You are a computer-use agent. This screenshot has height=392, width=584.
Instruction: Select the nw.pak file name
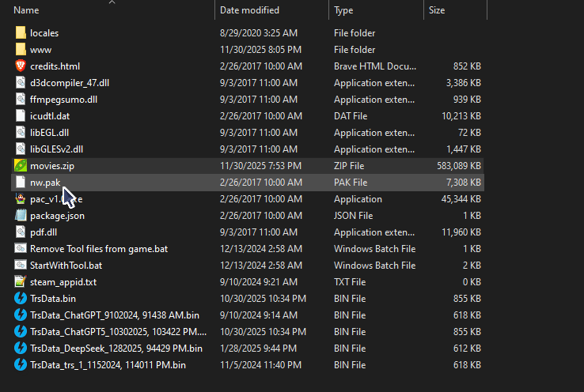tap(44, 183)
